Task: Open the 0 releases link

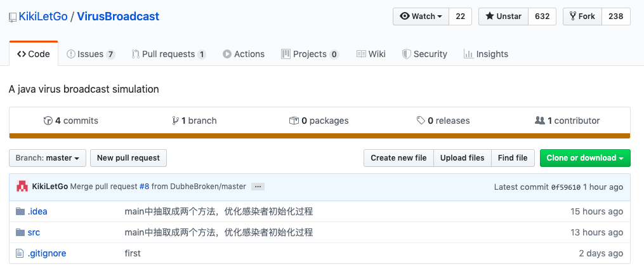Action: pos(443,121)
